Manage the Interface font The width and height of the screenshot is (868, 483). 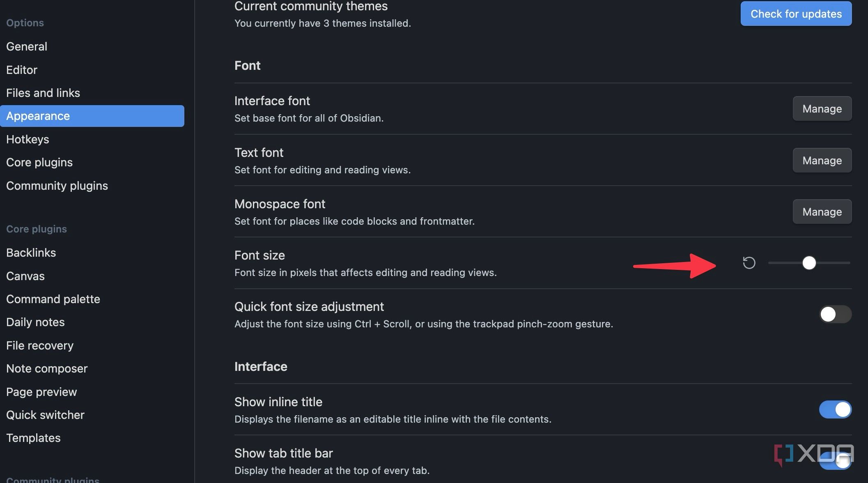point(822,108)
